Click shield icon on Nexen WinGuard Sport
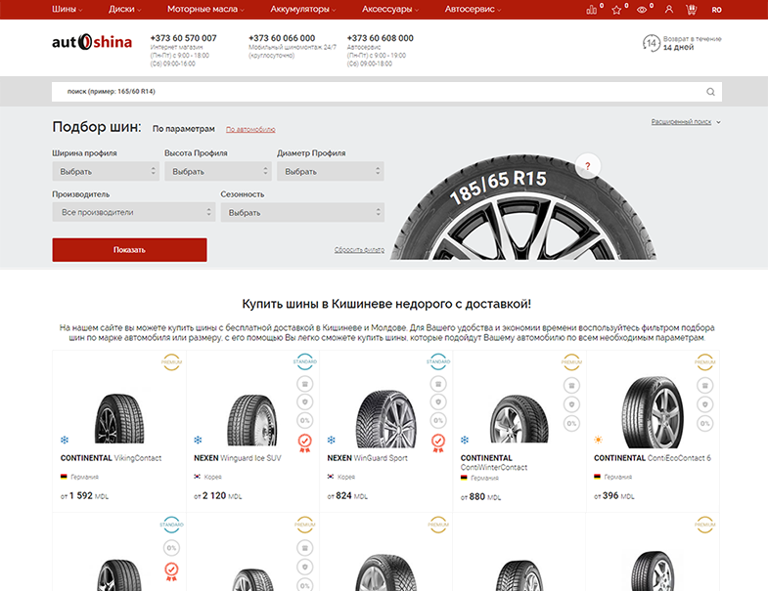The width and height of the screenshot is (768, 591). tap(438, 402)
